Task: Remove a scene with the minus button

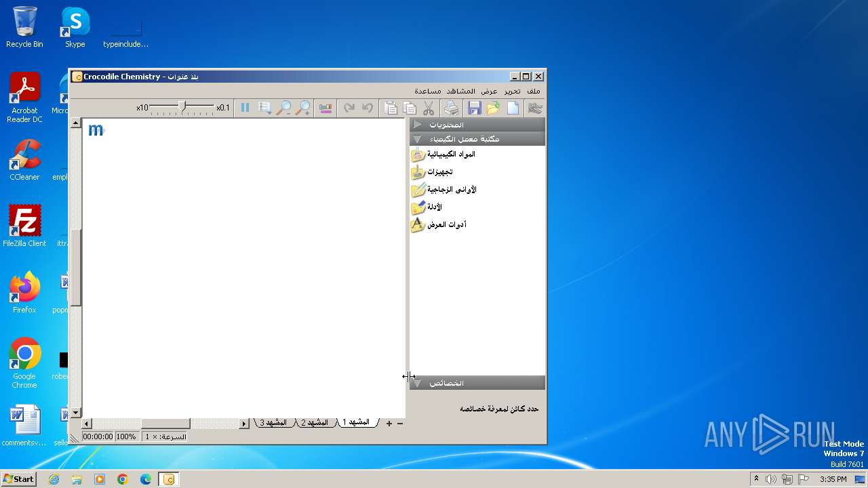Action: tap(400, 424)
